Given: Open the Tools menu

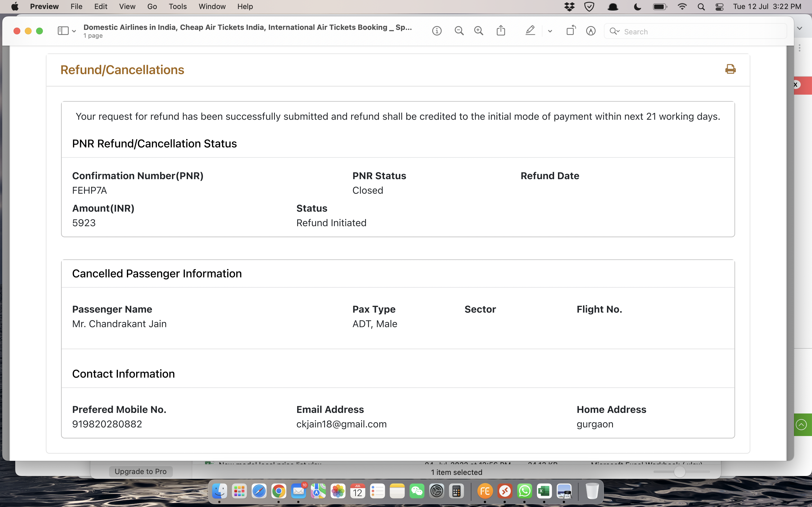Looking at the screenshot, I should 178,7.
